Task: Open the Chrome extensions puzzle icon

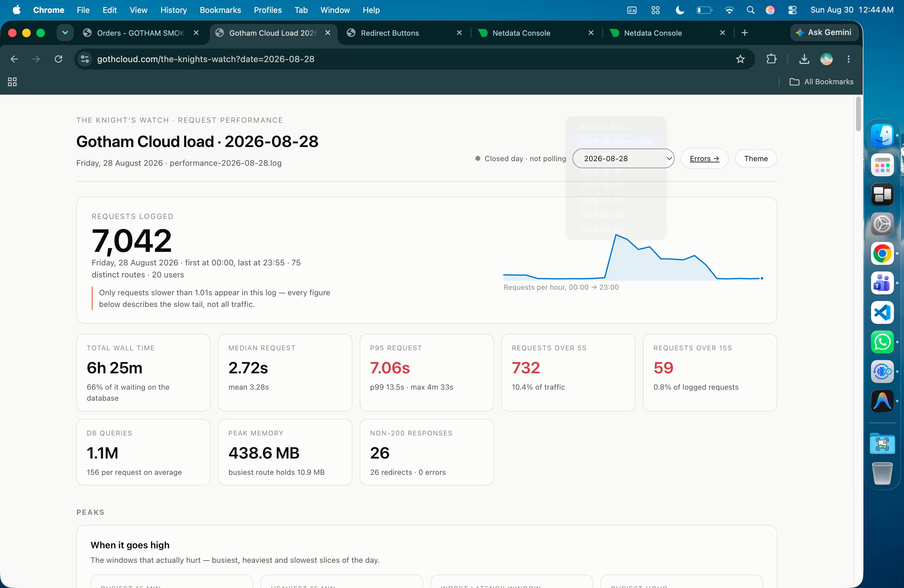Action: [771, 59]
